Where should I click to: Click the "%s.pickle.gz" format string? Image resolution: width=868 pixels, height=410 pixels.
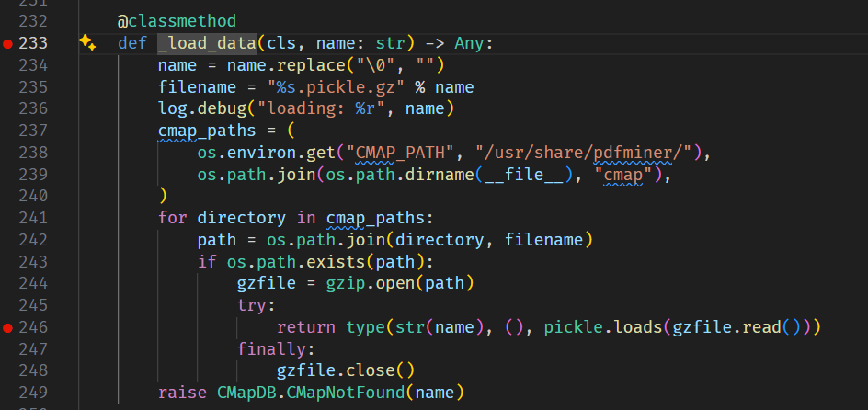[326, 87]
